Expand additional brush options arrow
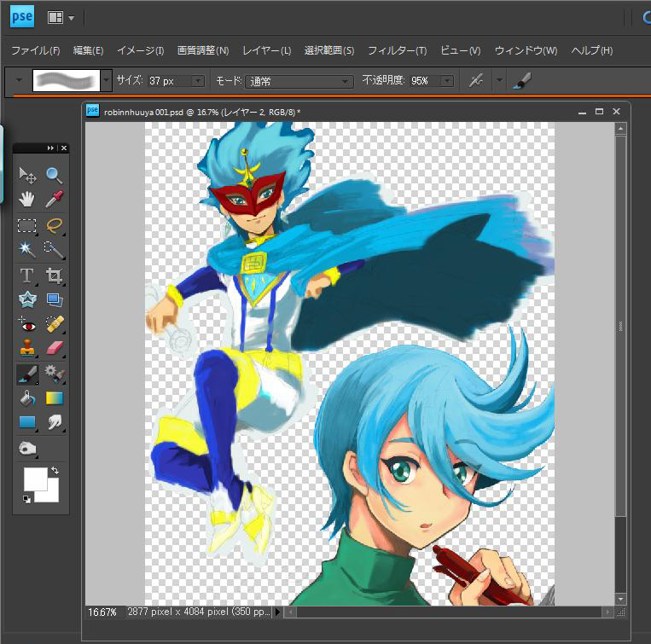Screen dimensions: 651x644 pos(499,79)
